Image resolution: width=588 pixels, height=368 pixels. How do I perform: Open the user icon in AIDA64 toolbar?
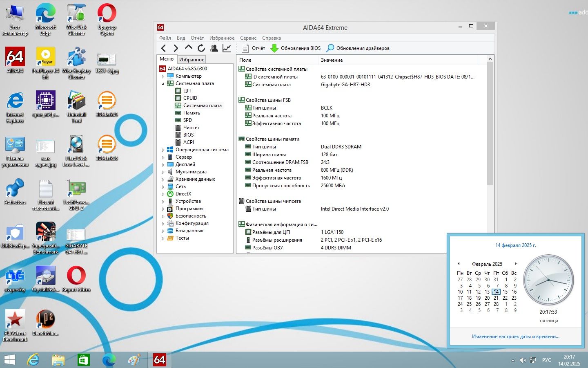[214, 48]
